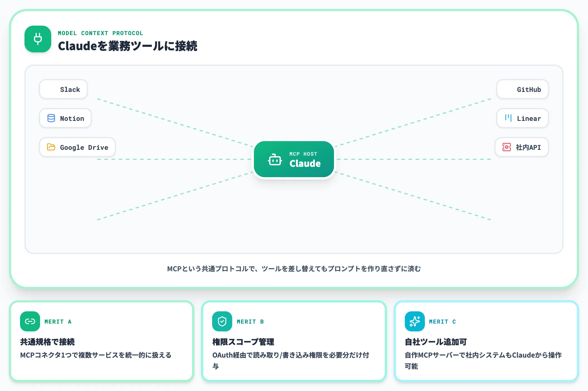Click the description starting with 自作MCPサーバー

point(483,361)
